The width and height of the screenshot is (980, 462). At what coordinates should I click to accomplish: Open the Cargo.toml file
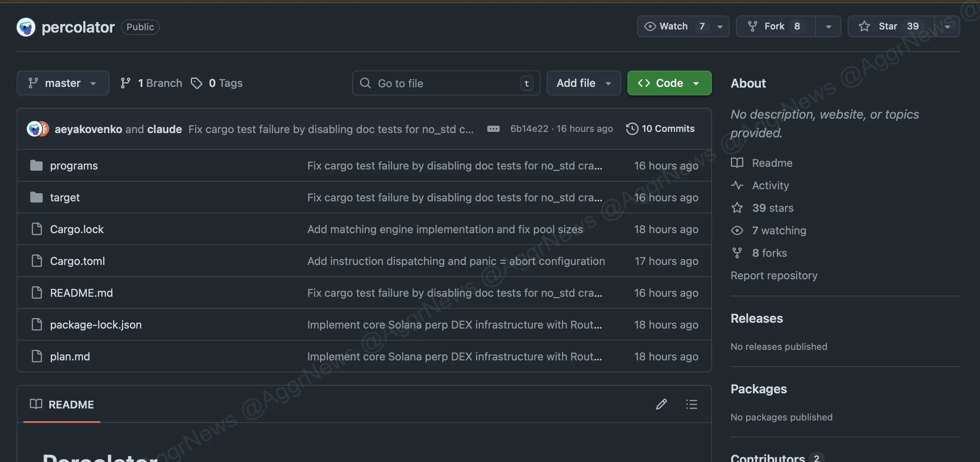[77, 261]
